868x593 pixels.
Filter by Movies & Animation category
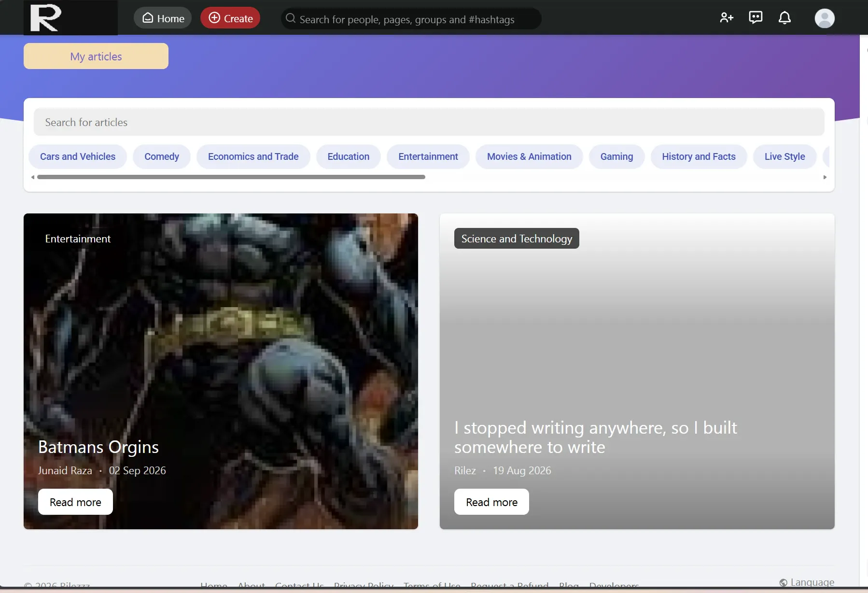[529, 156]
